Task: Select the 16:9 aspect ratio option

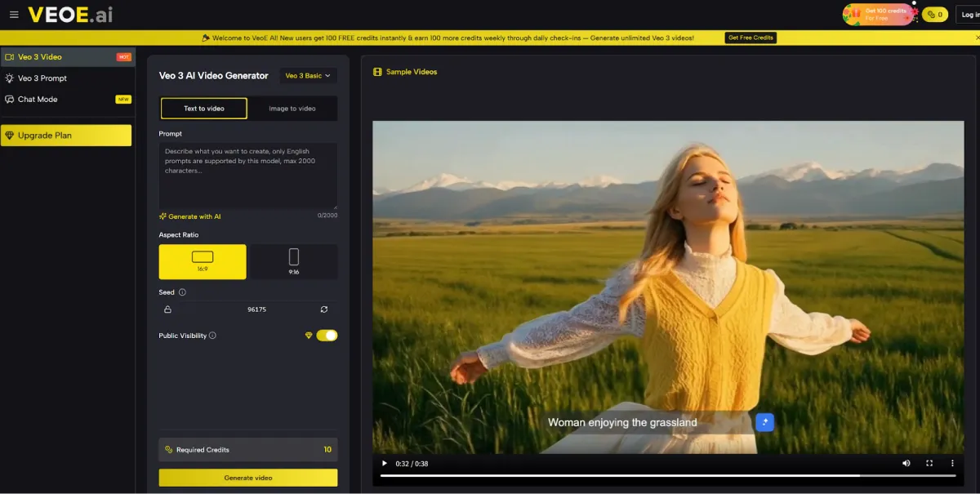Action: [x=203, y=261]
